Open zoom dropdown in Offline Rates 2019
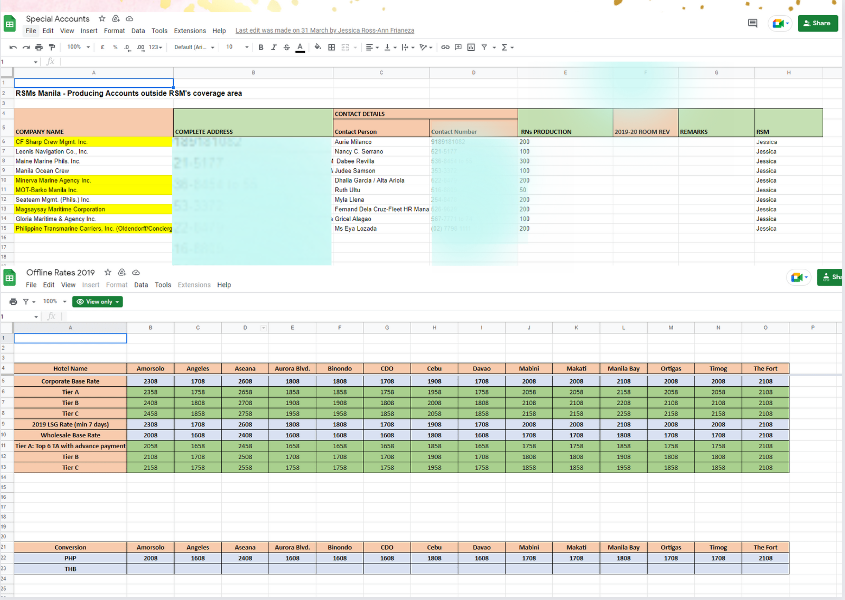This screenshot has height=600, width=845. click(x=54, y=302)
